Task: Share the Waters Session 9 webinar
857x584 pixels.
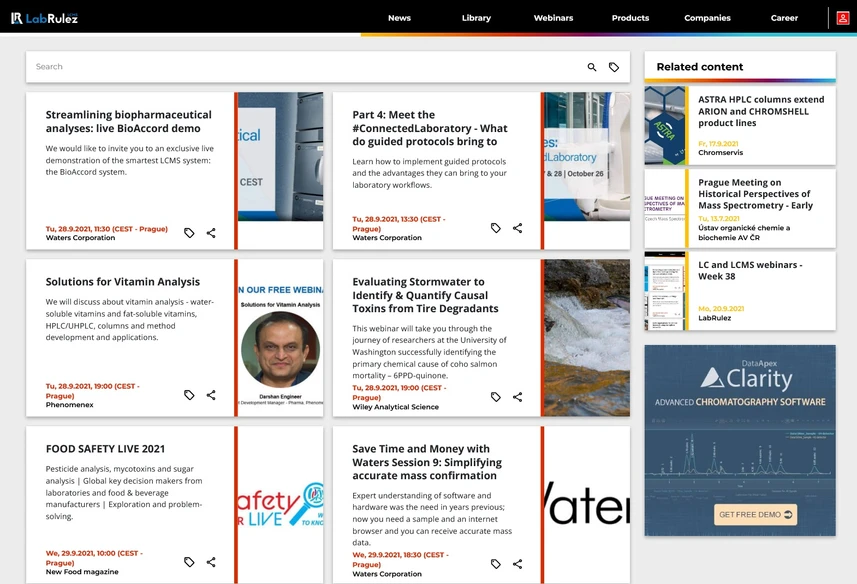Action: (518, 564)
